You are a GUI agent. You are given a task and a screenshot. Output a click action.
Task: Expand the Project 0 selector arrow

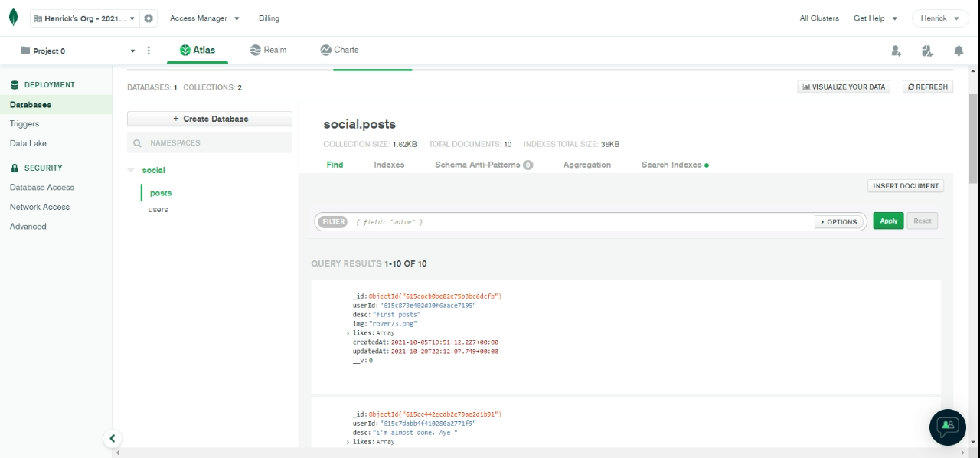pos(132,51)
